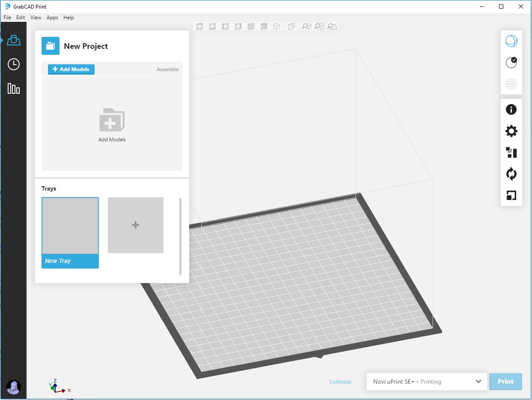Open the user profile avatar

pos(14,387)
